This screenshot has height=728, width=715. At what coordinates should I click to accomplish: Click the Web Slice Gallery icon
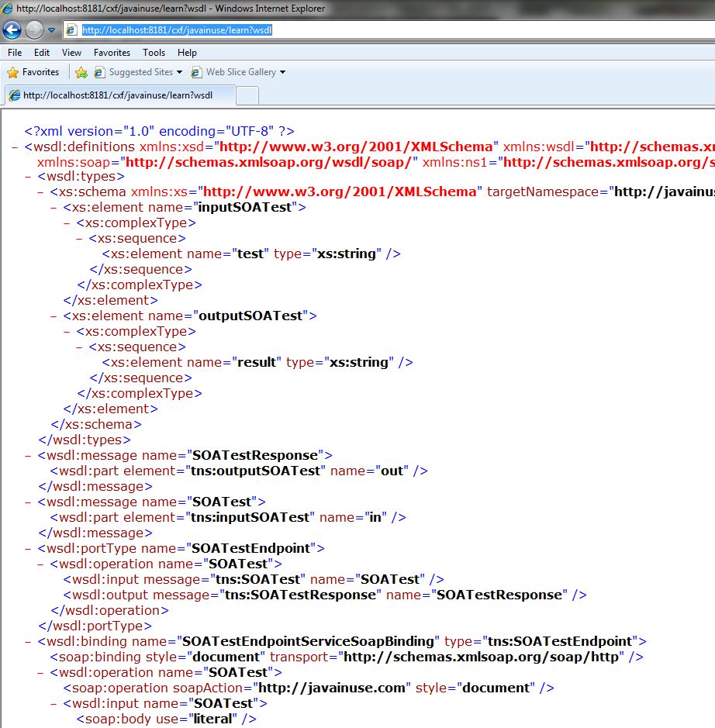point(196,72)
